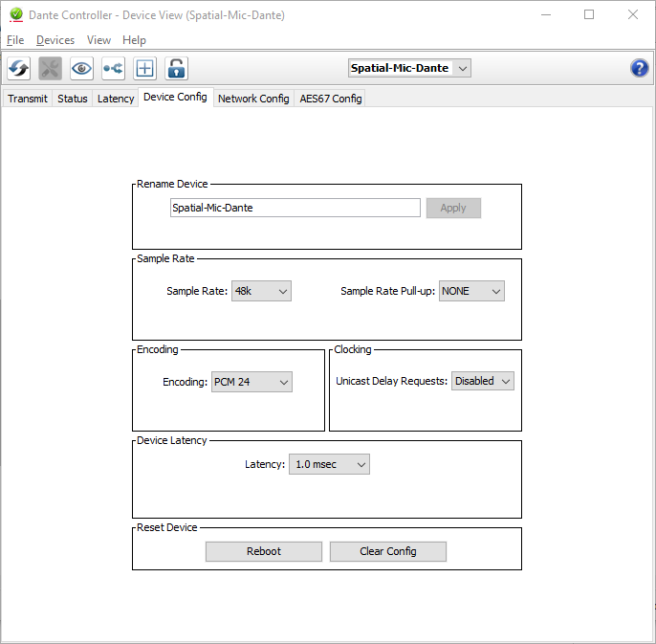
Task: Switch to the AES67 Config tab
Action: (x=331, y=99)
